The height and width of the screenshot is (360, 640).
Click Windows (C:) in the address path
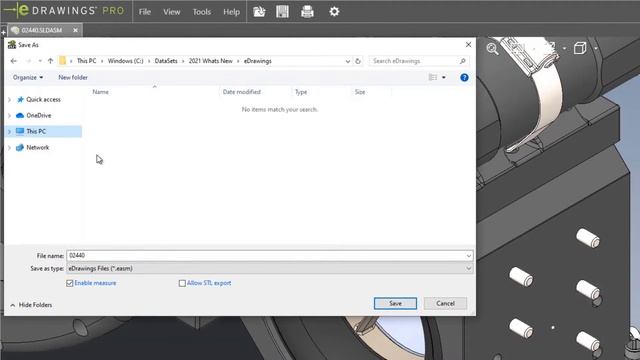pos(125,61)
